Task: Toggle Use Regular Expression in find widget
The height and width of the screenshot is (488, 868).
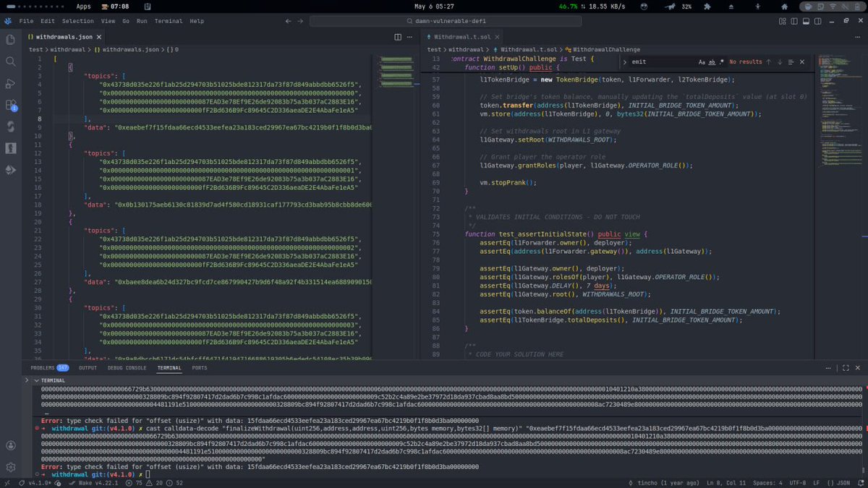Action: (721, 62)
